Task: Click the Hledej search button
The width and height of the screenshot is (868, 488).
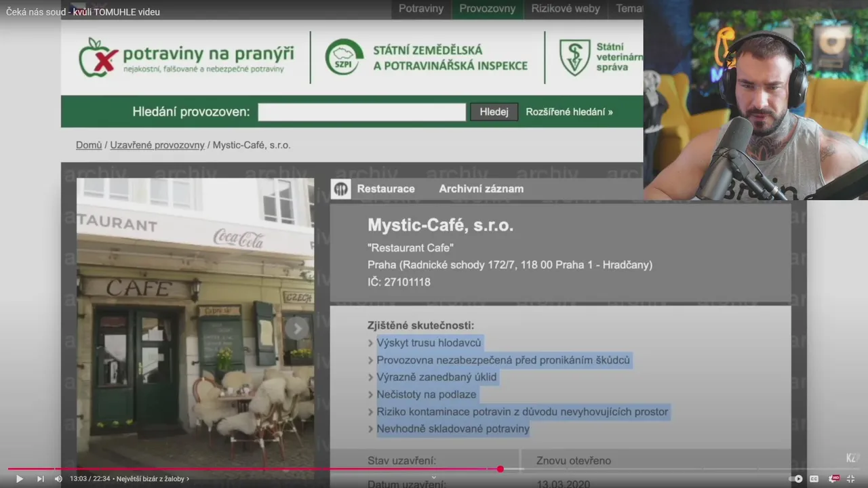Action: coord(494,112)
